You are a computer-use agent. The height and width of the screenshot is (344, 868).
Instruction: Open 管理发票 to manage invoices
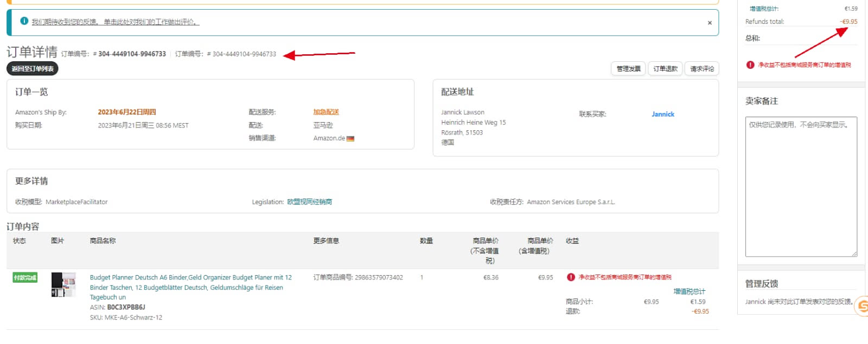pyautogui.click(x=628, y=69)
